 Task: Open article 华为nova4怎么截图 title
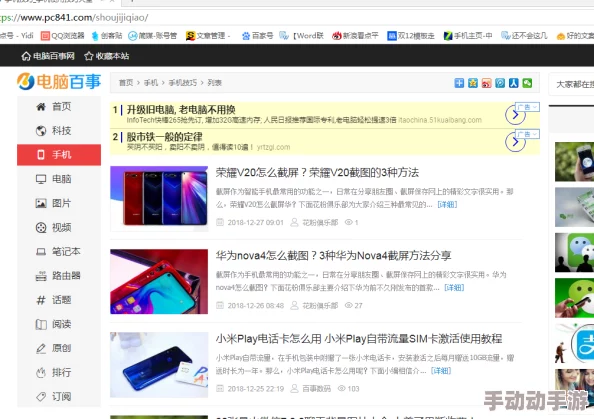click(x=333, y=256)
